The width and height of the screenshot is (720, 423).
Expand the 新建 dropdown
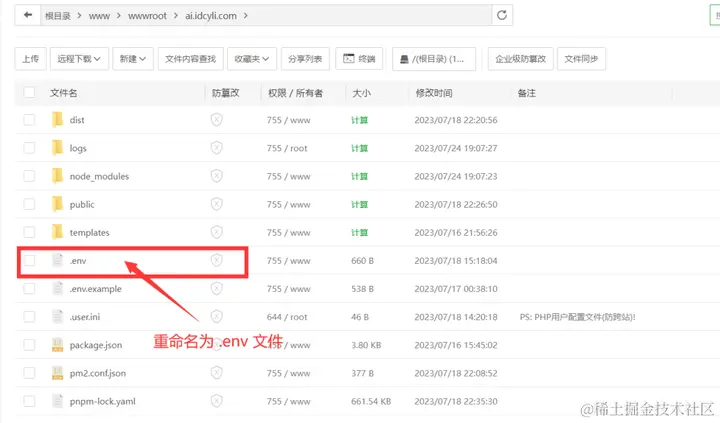(133, 59)
